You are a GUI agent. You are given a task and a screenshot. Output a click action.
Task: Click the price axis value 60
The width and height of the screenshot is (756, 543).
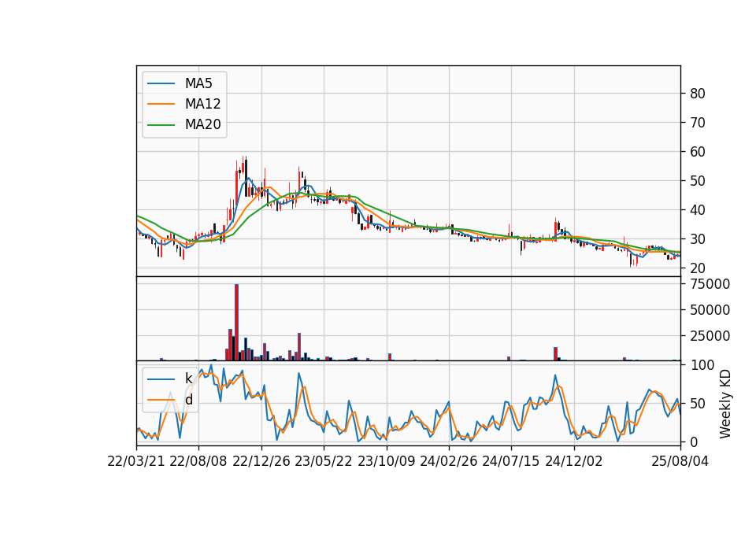point(697,152)
